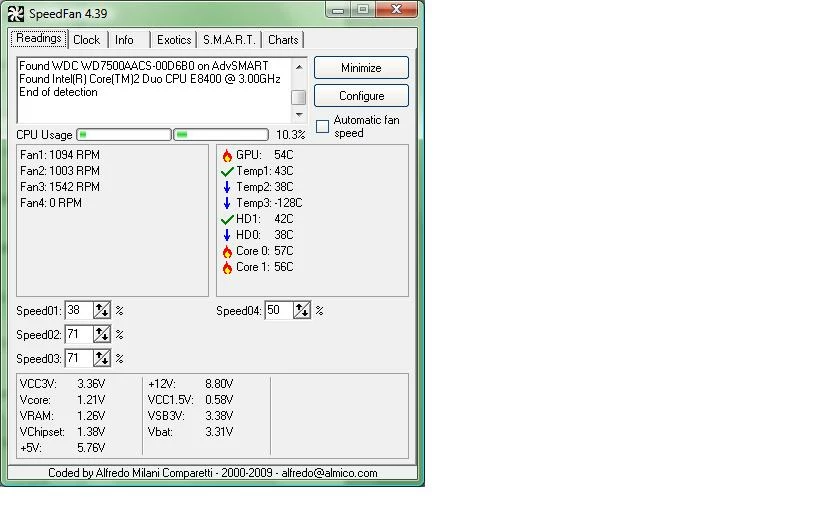Screen dimensions: 840x525
Task: Click the green check icon beside HD1
Action: 227,219
